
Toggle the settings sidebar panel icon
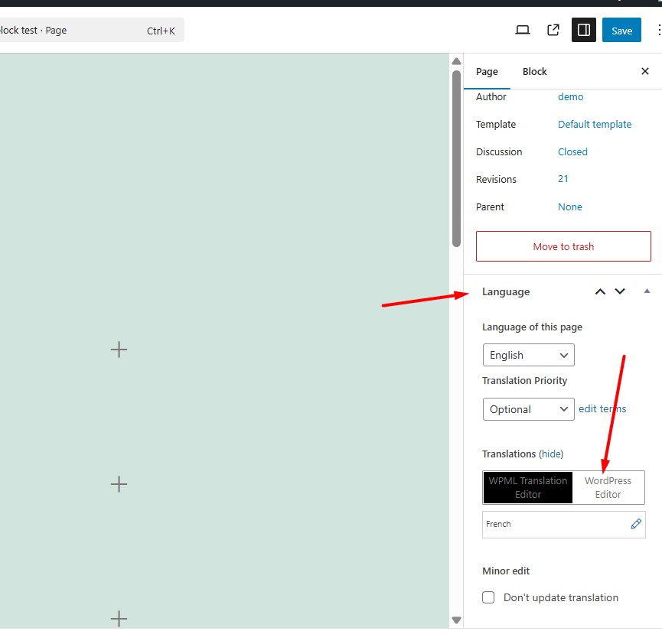click(x=583, y=30)
